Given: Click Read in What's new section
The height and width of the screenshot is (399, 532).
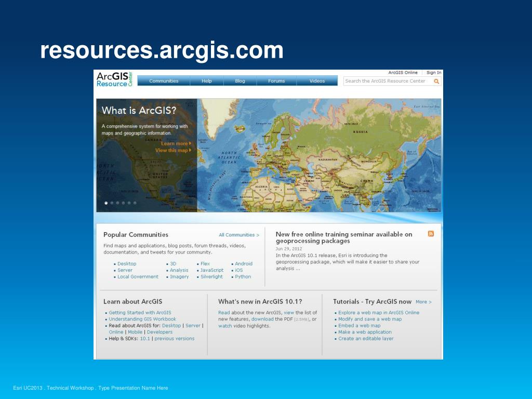Looking at the screenshot, I should (224, 312).
